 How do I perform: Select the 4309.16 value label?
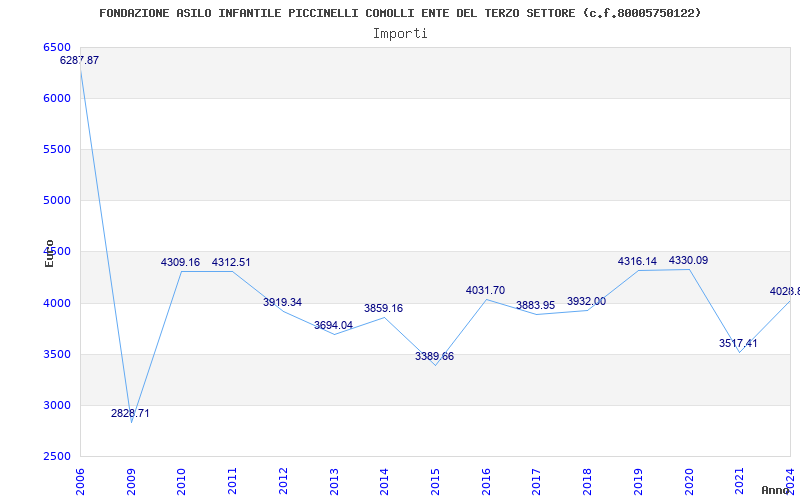point(180,262)
